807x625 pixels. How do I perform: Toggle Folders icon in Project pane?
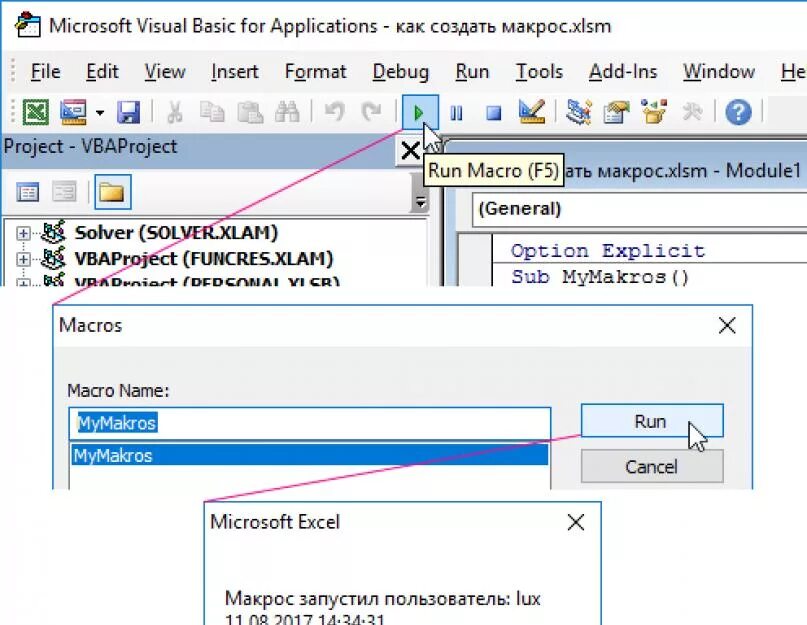(112, 193)
